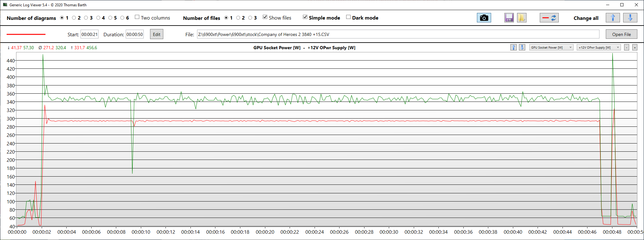The height and width of the screenshot is (240, 644).
Task: Select 3 for Number of diagrams
Action: point(86,18)
